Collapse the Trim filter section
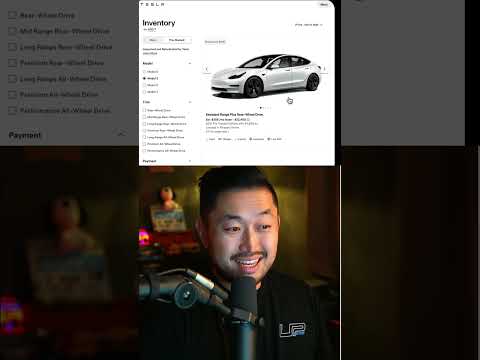The width and height of the screenshot is (480, 360). click(190, 102)
